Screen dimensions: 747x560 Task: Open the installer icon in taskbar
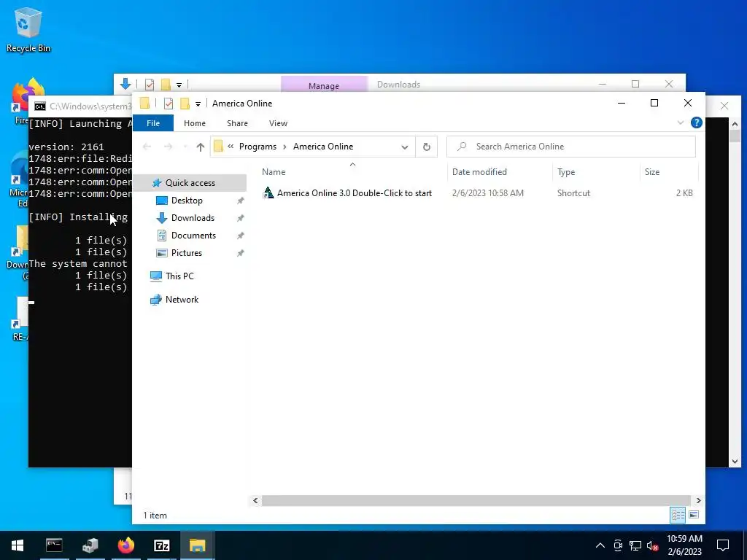pyautogui.click(x=90, y=545)
